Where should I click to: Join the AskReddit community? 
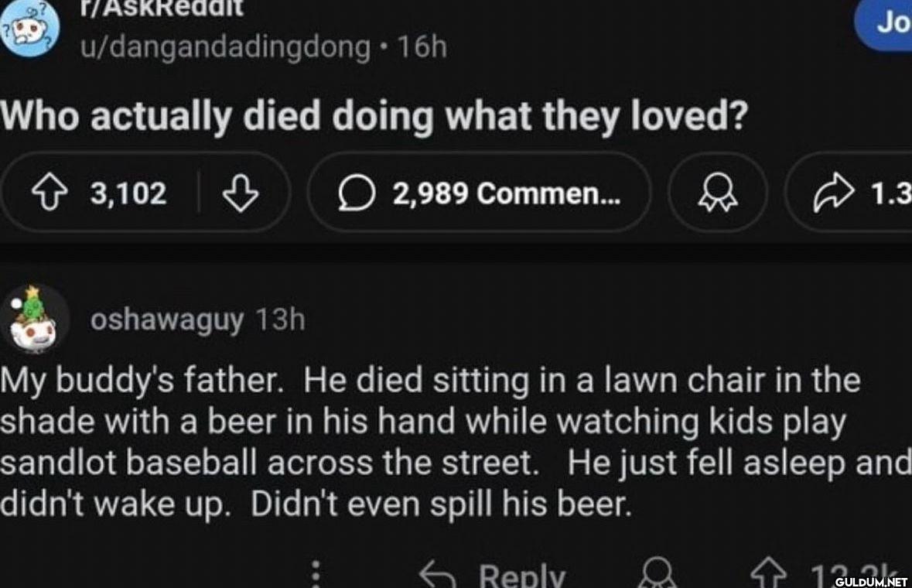888,23
